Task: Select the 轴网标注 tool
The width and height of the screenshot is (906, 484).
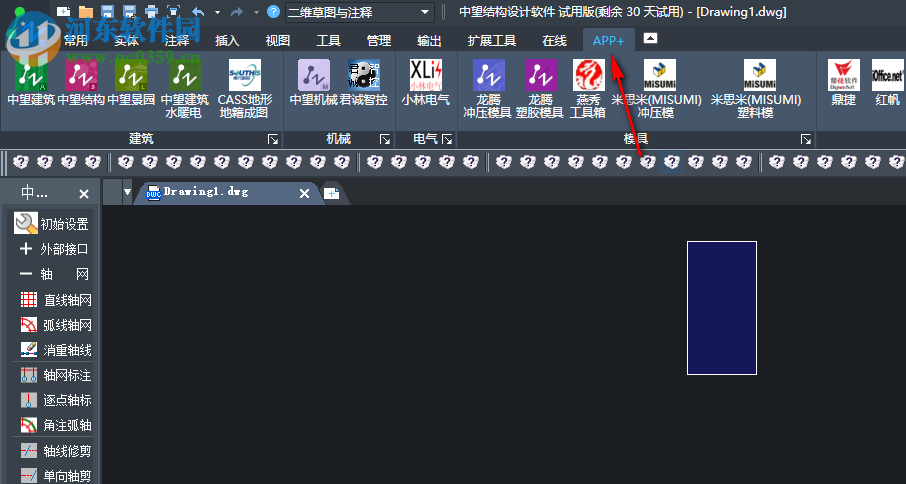Action: click(56, 375)
